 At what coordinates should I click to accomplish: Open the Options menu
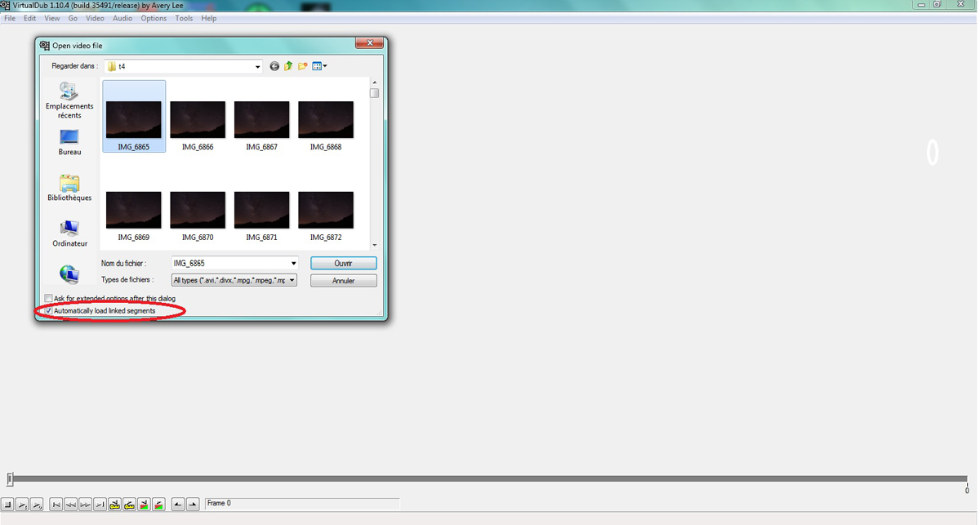[154, 18]
